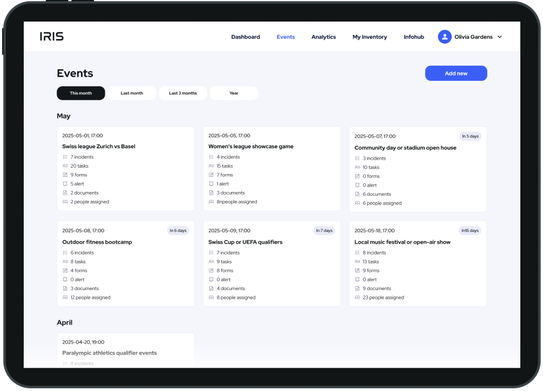Click documents icon in Swiss Cup or UEFA qualifiers card

click(212, 288)
